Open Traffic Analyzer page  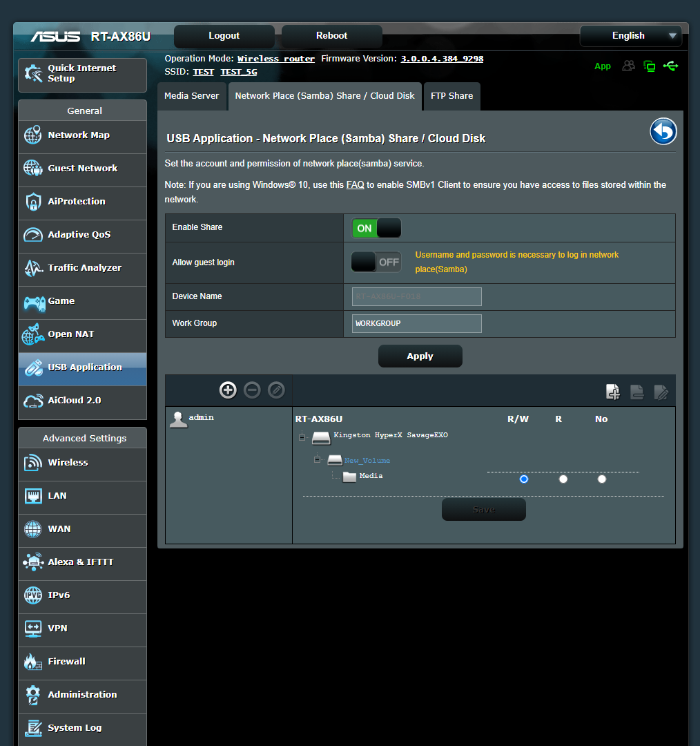point(82,269)
